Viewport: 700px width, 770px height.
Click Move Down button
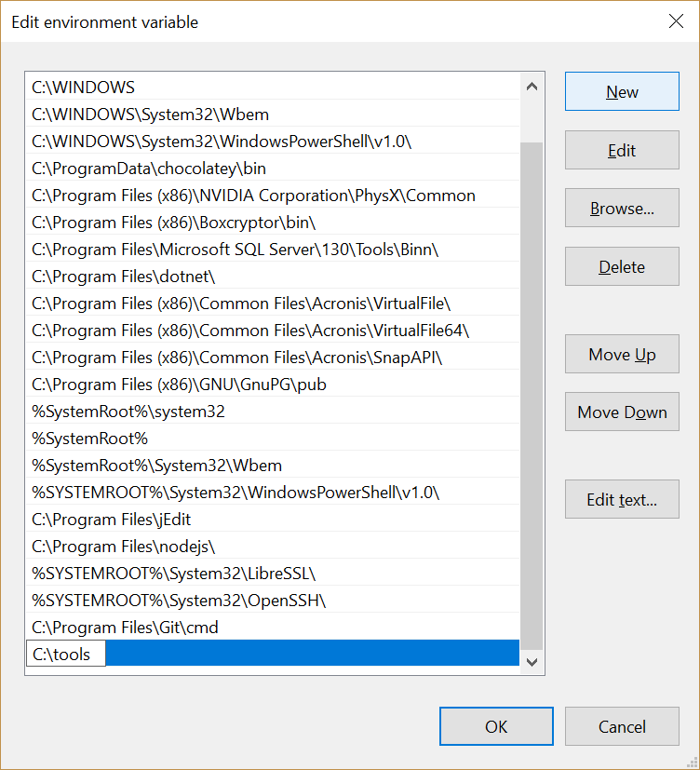622,412
